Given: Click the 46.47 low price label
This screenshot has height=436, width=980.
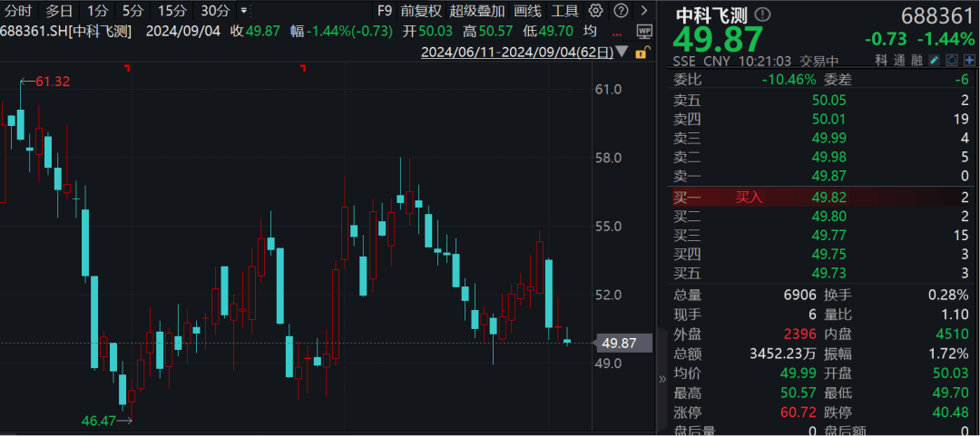Looking at the screenshot, I should click(99, 421).
